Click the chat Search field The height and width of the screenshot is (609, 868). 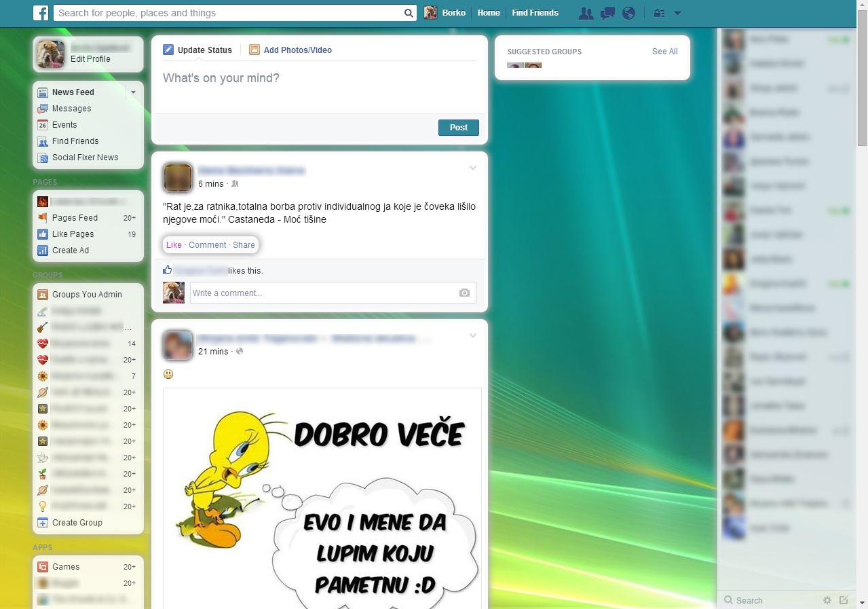[769, 600]
